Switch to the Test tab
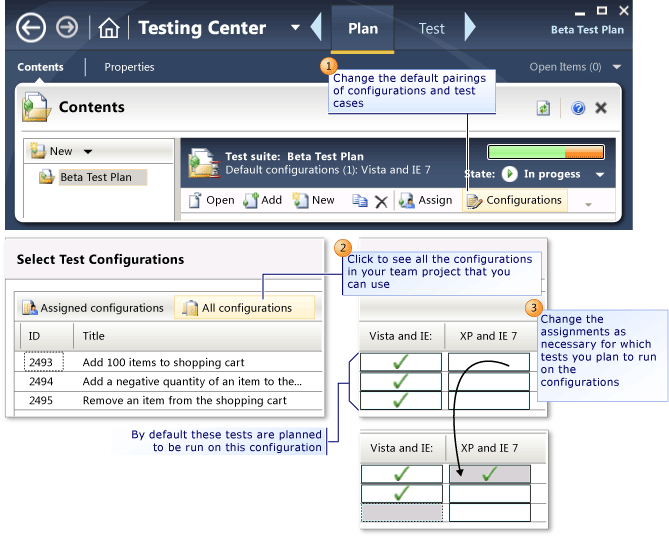Viewport: 669px width, 538px height. point(431,29)
